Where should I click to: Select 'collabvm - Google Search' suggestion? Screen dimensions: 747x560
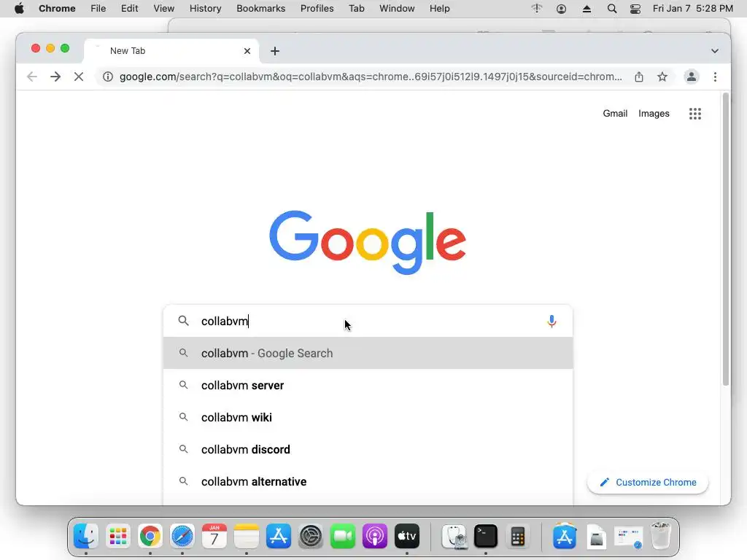(x=368, y=354)
